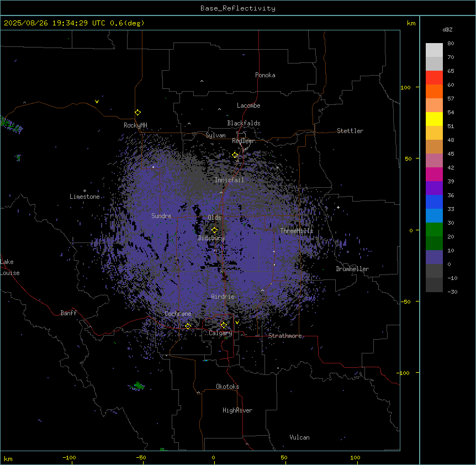Select the Innisfail label

229,180
